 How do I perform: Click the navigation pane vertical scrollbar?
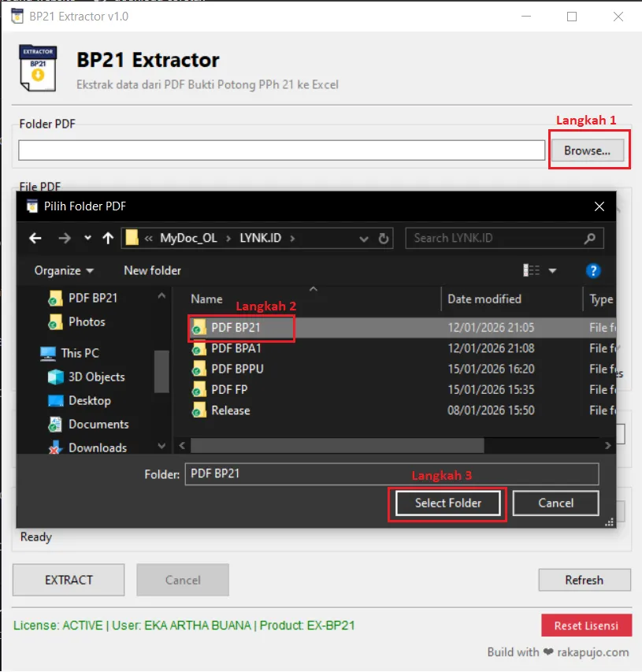tap(161, 370)
